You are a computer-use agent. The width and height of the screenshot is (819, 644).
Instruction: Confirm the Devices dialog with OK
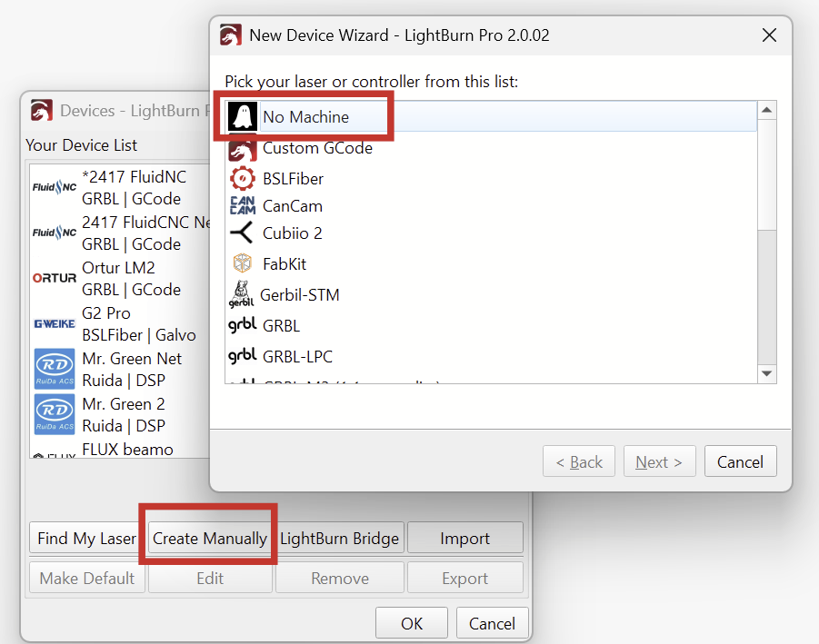(412, 623)
